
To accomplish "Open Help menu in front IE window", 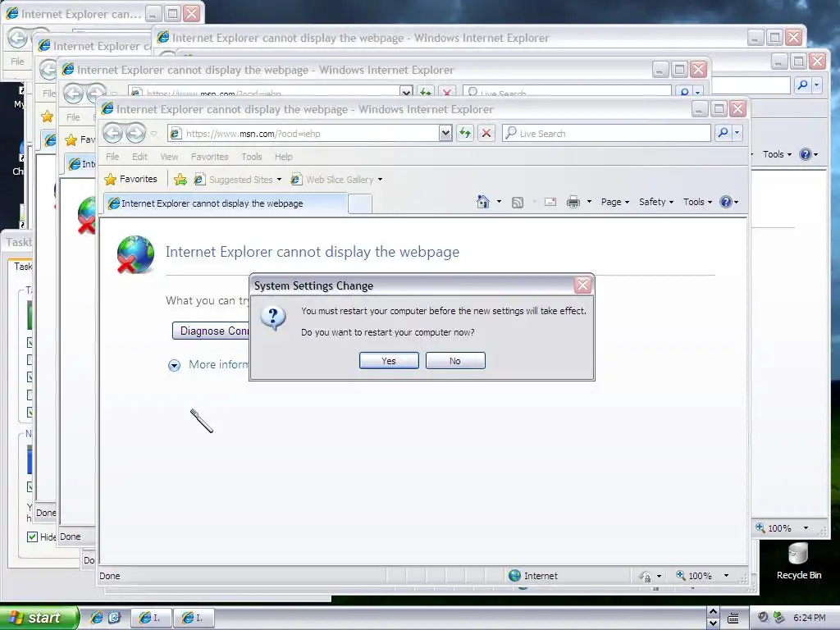I will [283, 157].
